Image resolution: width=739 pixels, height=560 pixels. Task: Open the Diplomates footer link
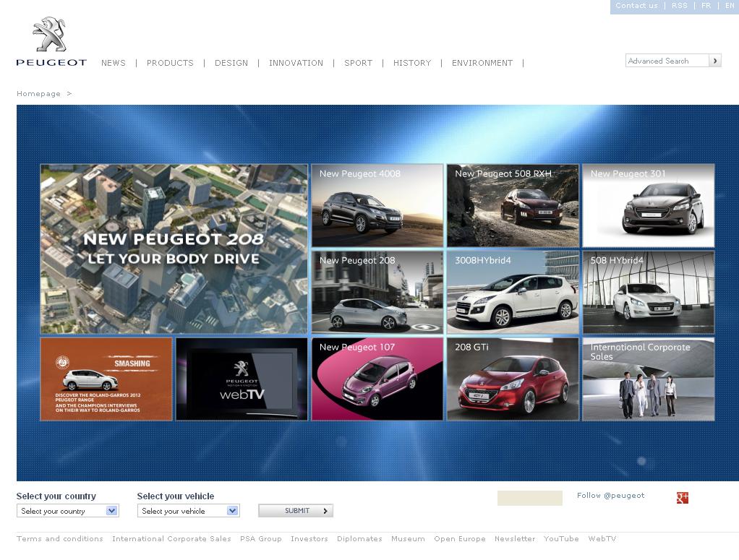pos(359,539)
